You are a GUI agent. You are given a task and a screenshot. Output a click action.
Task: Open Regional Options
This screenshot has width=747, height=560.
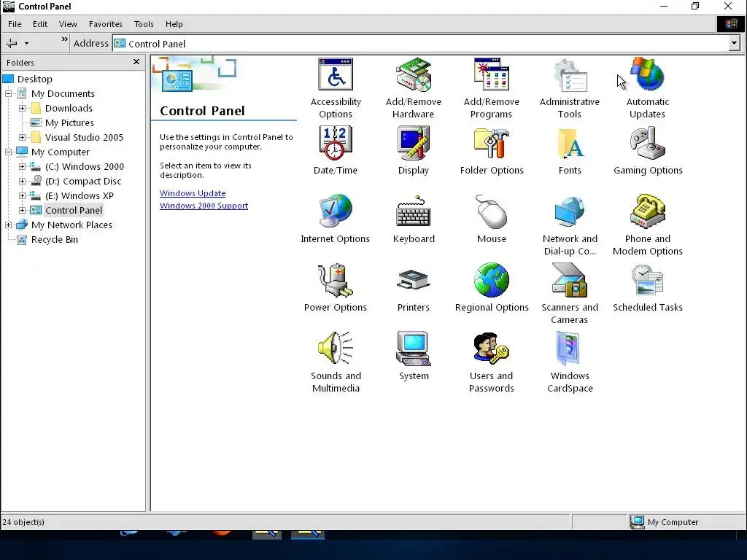(x=492, y=280)
